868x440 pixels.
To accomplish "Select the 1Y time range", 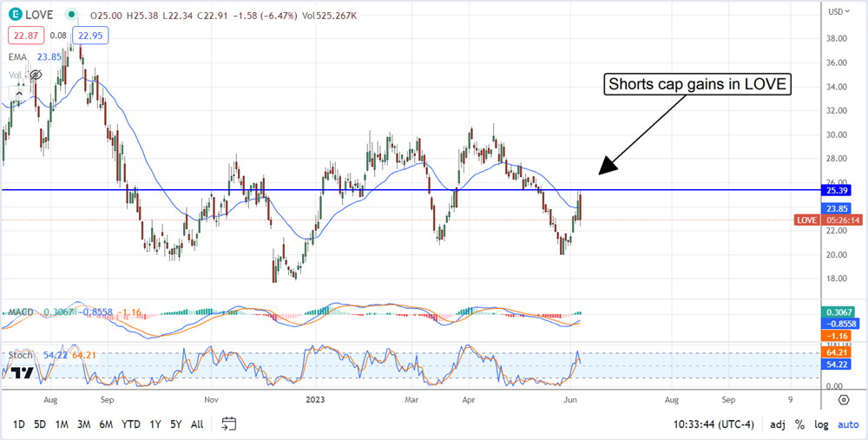I will pyautogui.click(x=155, y=424).
